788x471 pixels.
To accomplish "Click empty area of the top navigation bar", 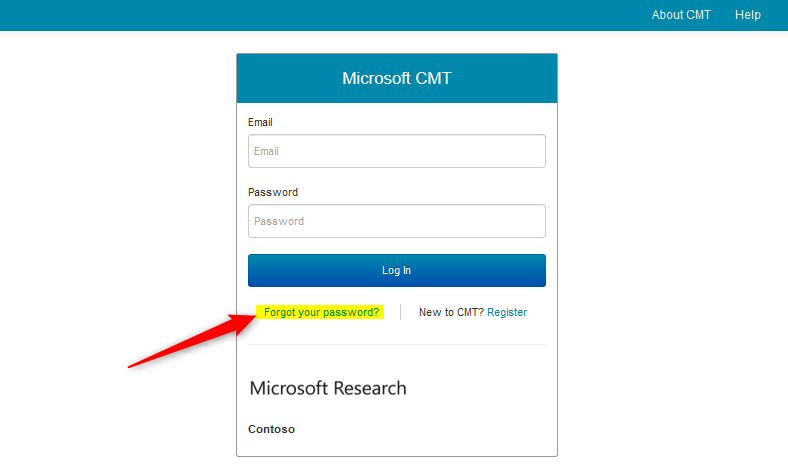I will pos(300,15).
